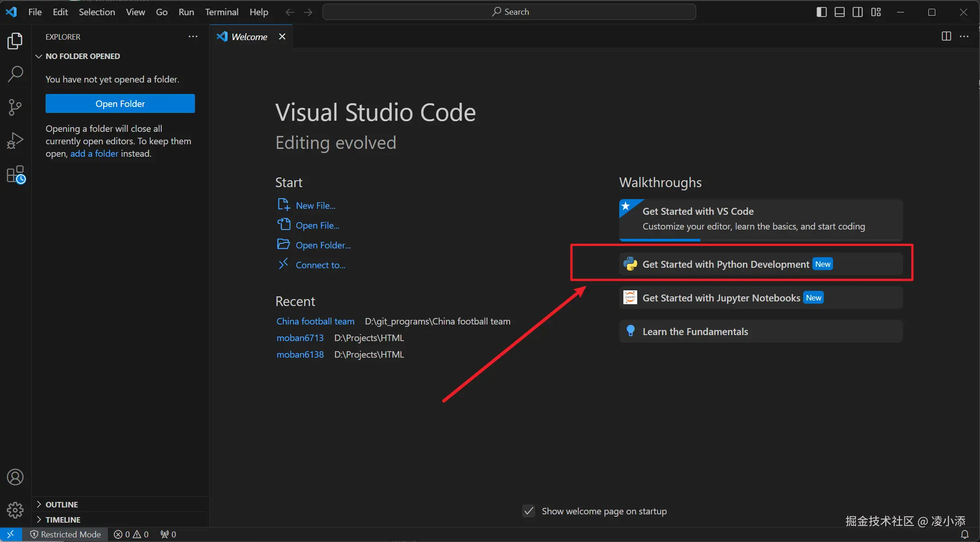The width and height of the screenshot is (980, 542).
Task: Click the Accounts icon in activity bar
Action: [15, 477]
